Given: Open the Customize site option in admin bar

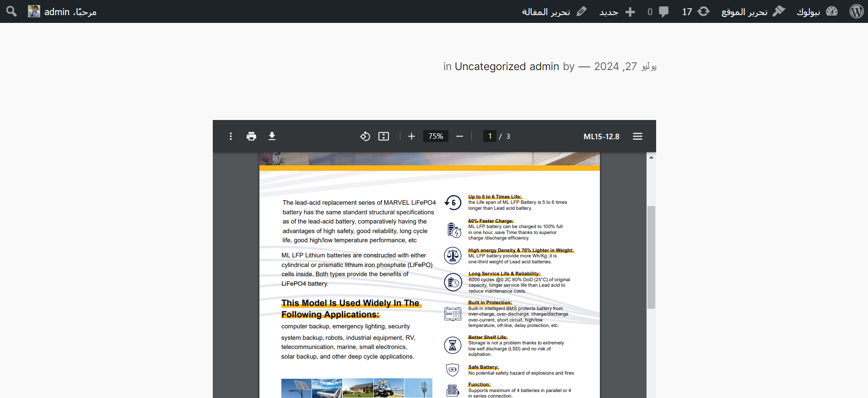Looking at the screenshot, I should click(x=753, y=11).
